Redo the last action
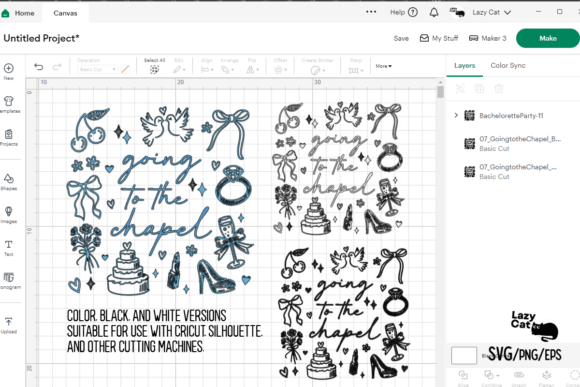 [x=57, y=67]
